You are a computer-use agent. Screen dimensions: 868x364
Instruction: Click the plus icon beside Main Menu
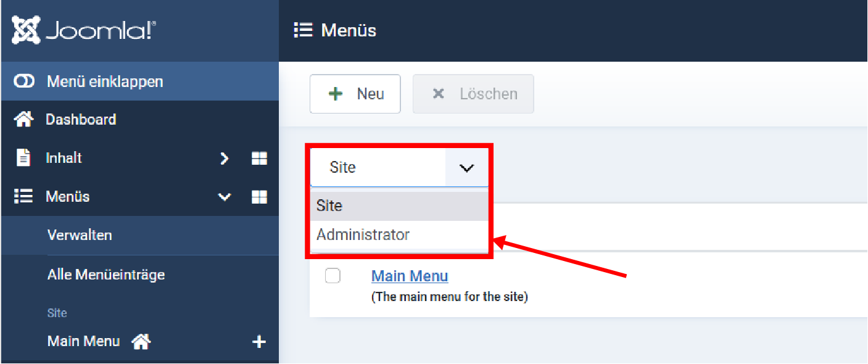coord(259,342)
